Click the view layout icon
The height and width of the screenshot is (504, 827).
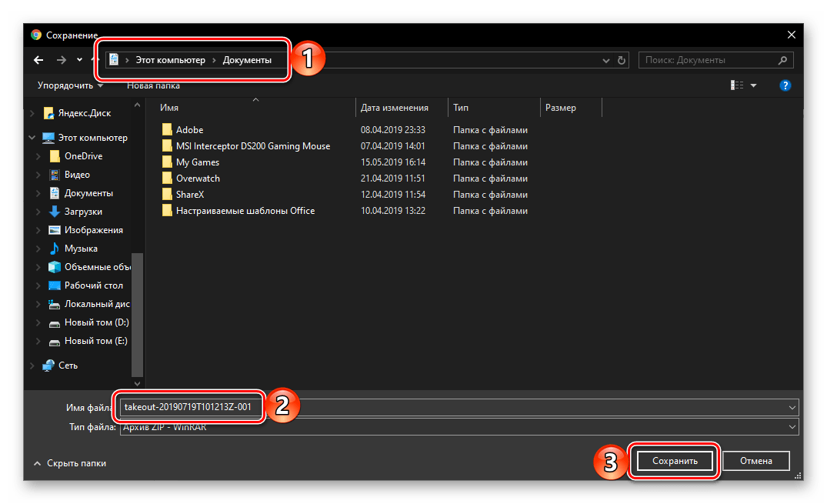pos(737,85)
